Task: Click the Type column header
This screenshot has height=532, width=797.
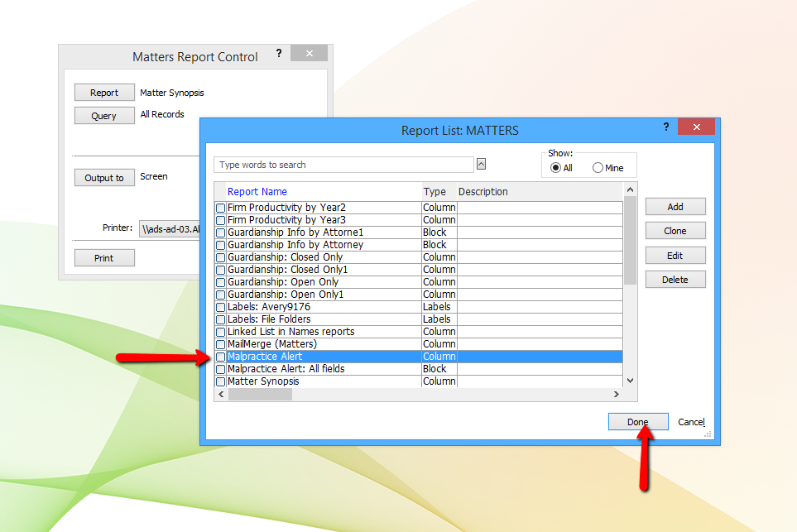Action: pyautogui.click(x=435, y=192)
